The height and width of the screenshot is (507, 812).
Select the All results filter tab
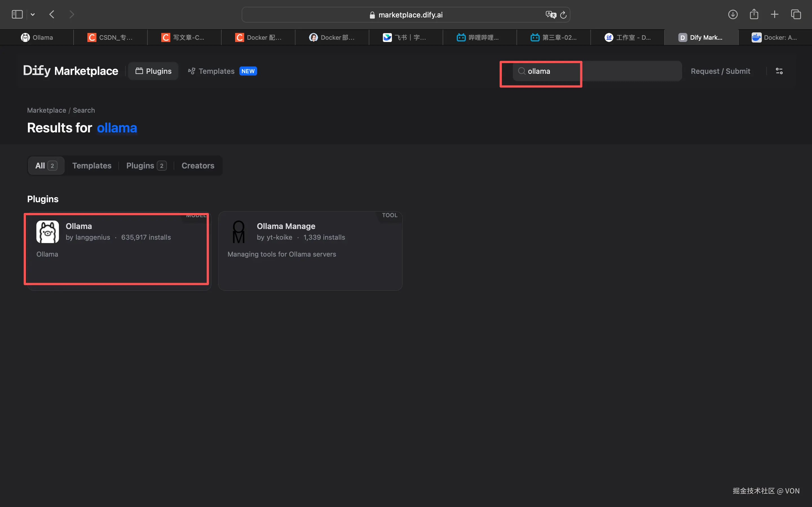tap(46, 166)
